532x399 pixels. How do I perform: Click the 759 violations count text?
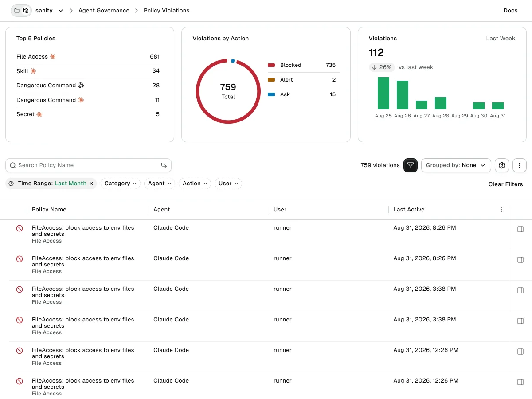(380, 165)
